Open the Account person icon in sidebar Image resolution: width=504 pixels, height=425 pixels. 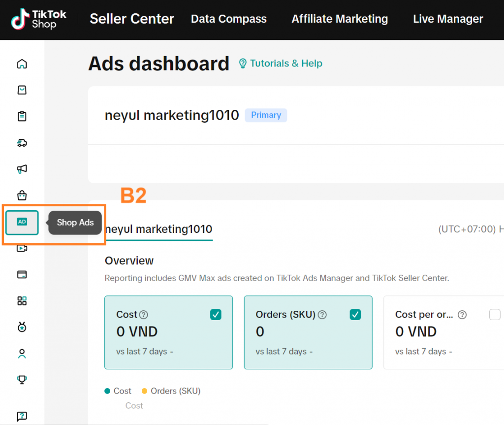pos(22,354)
